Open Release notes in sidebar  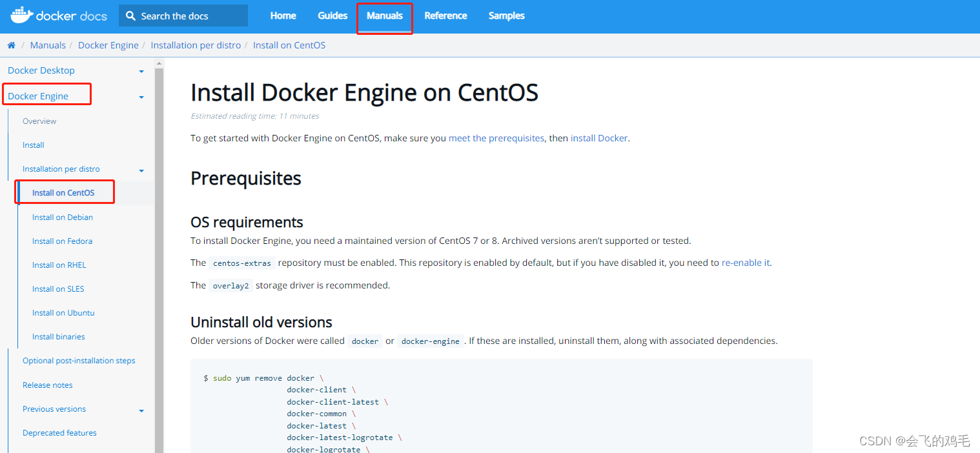coord(48,385)
